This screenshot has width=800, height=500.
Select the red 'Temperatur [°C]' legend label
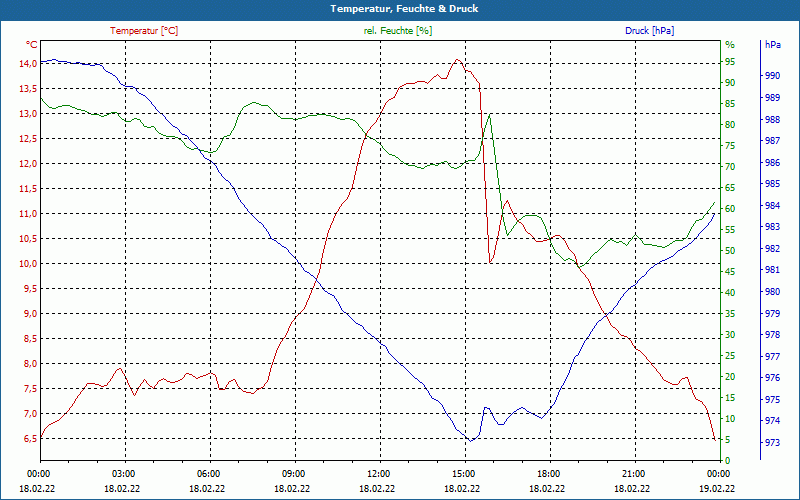click(x=144, y=31)
